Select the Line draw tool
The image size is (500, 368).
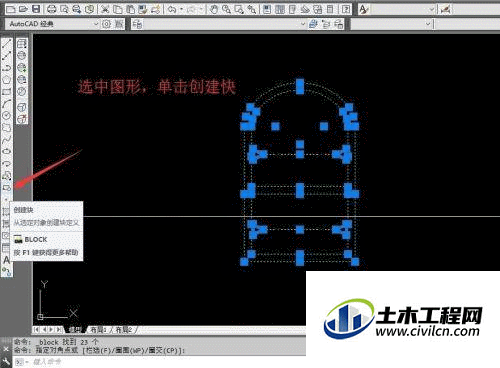click(x=7, y=44)
